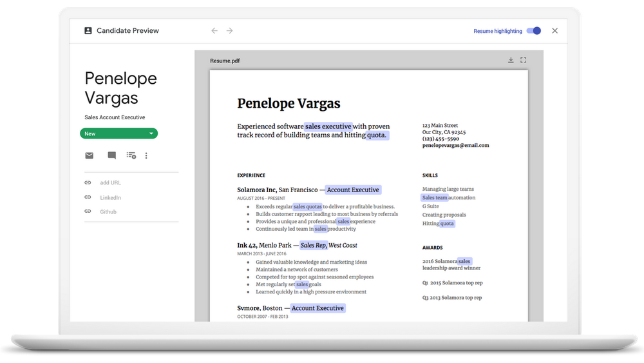644x363 pixels.
Task: Open the New status dropdown
Action: [118, 133]
